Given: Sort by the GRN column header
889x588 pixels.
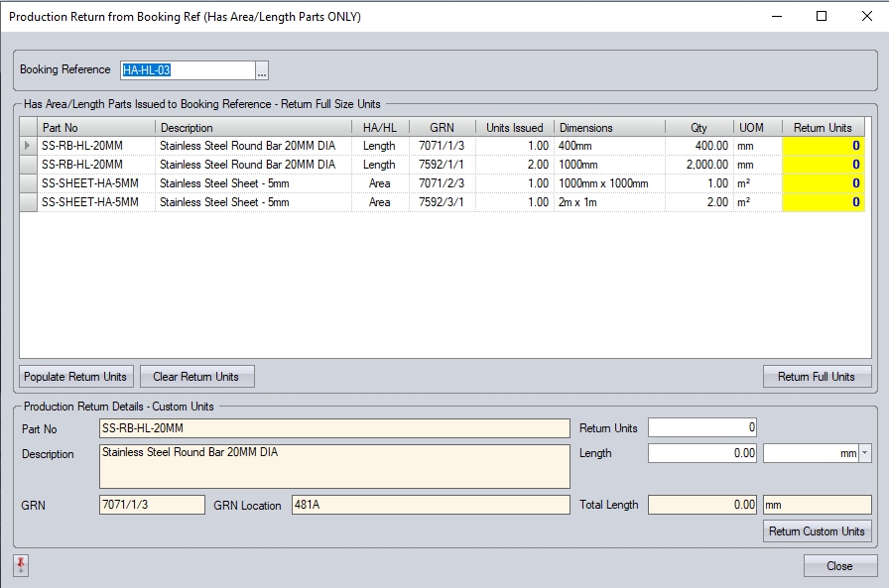Looking at the screenshot, I should (442, 128).
